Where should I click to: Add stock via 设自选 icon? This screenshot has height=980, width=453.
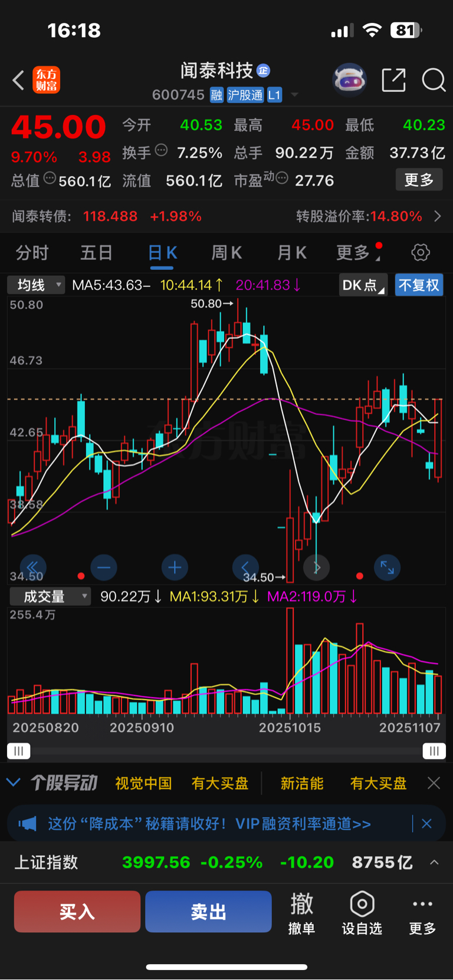click(x=362, y=913)
